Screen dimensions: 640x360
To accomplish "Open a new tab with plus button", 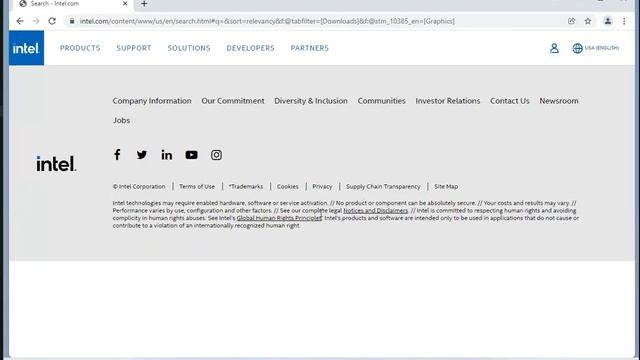I will [144, 4].
